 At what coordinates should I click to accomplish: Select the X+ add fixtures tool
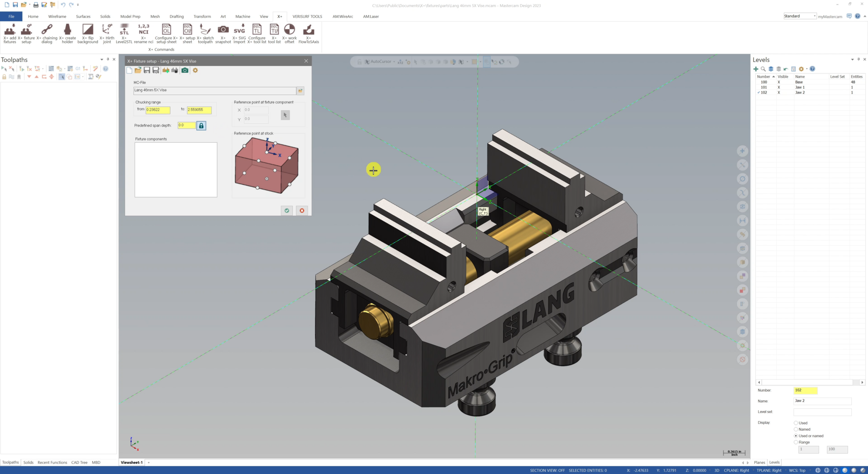(10, 34)
